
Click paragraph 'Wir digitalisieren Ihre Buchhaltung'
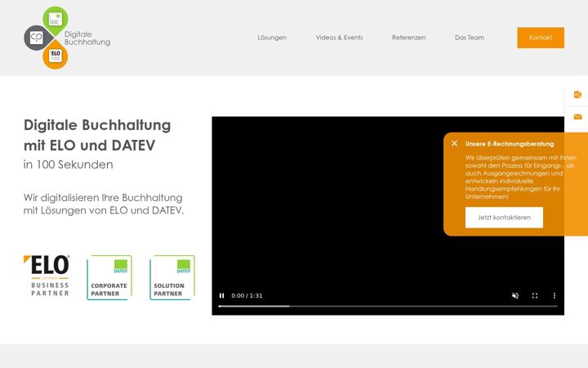tap(104, 204)
